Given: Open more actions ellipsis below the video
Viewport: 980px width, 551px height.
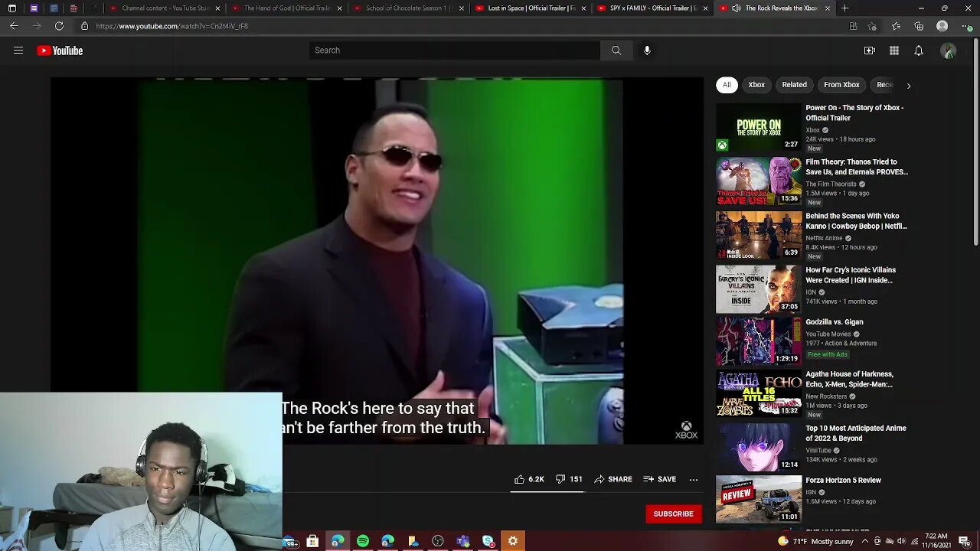Looking at the screenshot, I should pos(694,480).
